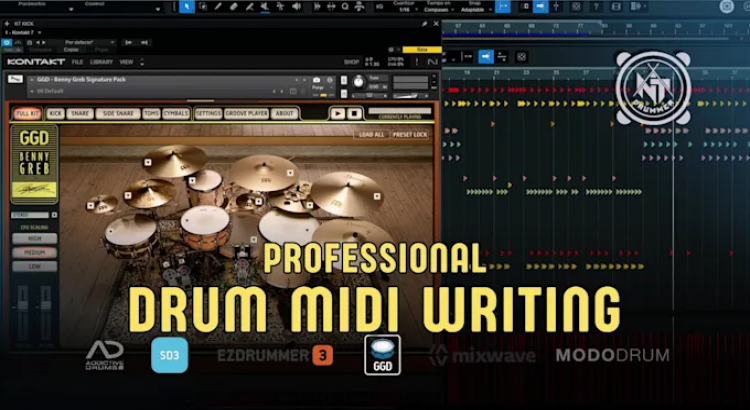This screenshot has width=750, height=410.
Task: Click the LOAD ALL button
Action: (x=372, y=134)
